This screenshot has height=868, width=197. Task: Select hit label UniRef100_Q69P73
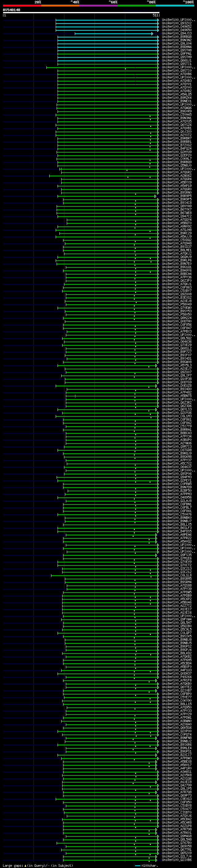point(177,796)
